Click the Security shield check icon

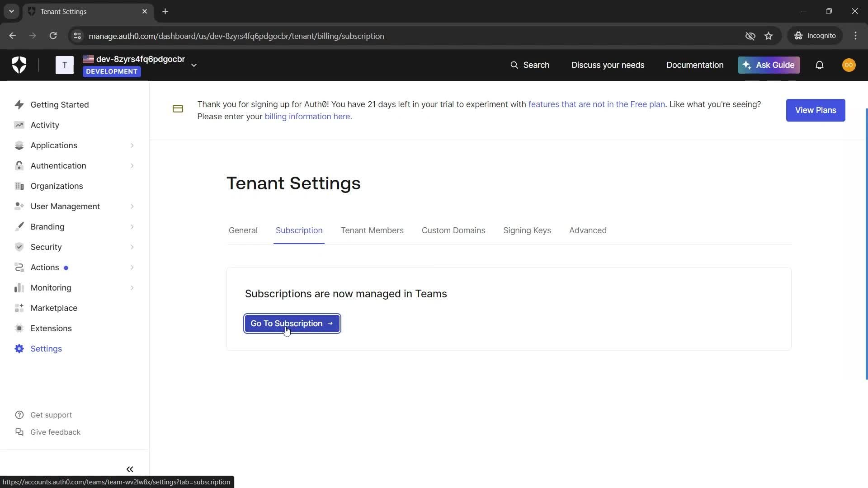[x=19, y=247]
